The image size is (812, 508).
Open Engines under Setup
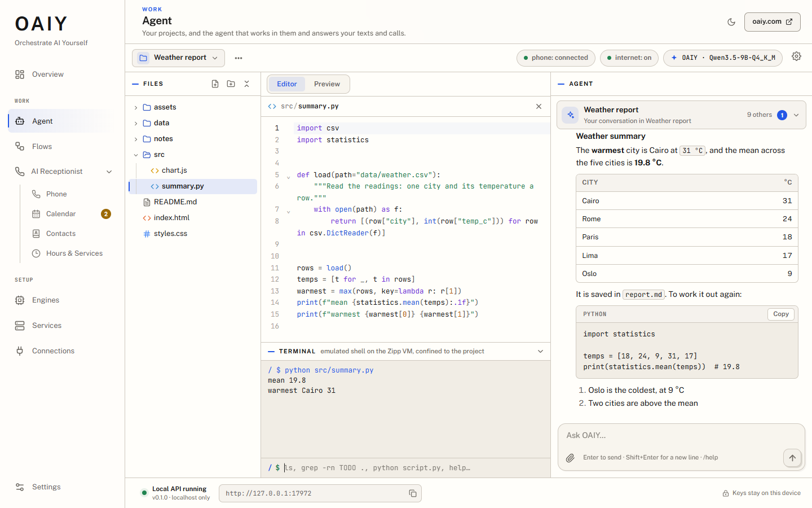tap(62, 300)
